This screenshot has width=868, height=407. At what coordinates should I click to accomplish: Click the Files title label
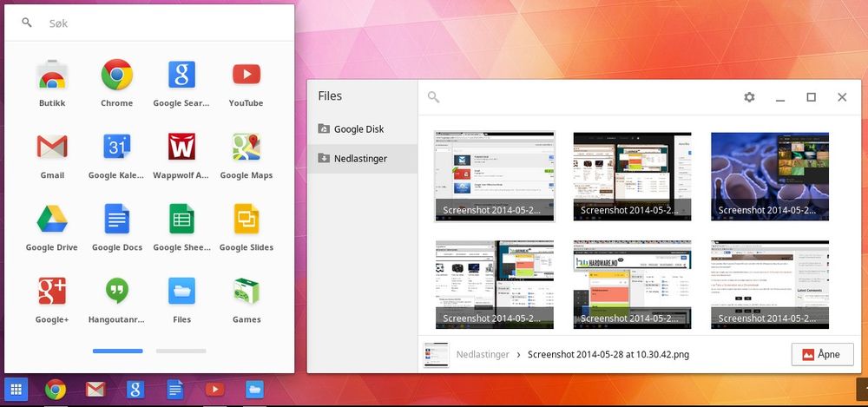click(330, 95)
